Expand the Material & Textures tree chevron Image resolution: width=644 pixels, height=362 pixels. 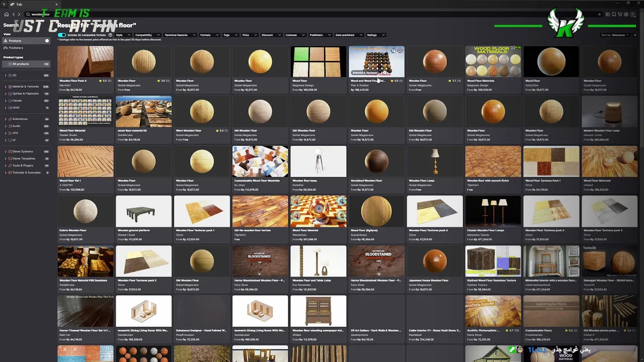tap(5, 86)
